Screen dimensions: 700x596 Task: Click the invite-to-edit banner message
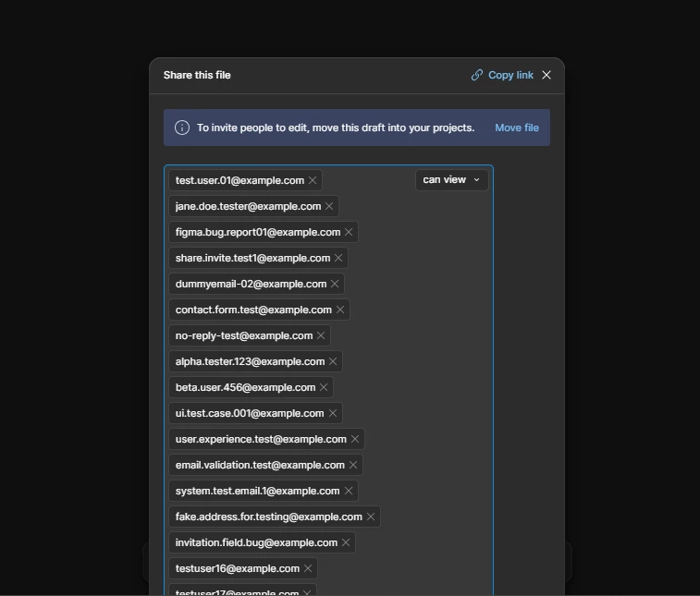[x=336, y=128]
